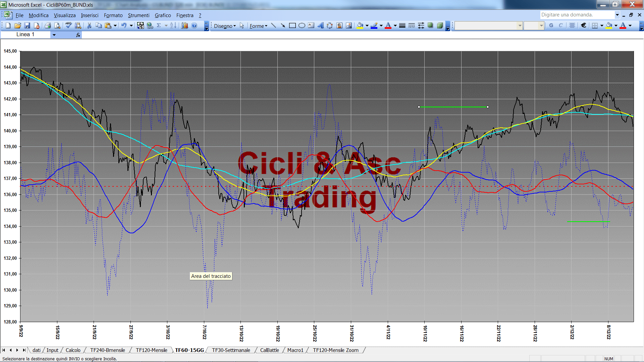Open the Modifica menu
This screenshot has height=362, width=644.
39,15
